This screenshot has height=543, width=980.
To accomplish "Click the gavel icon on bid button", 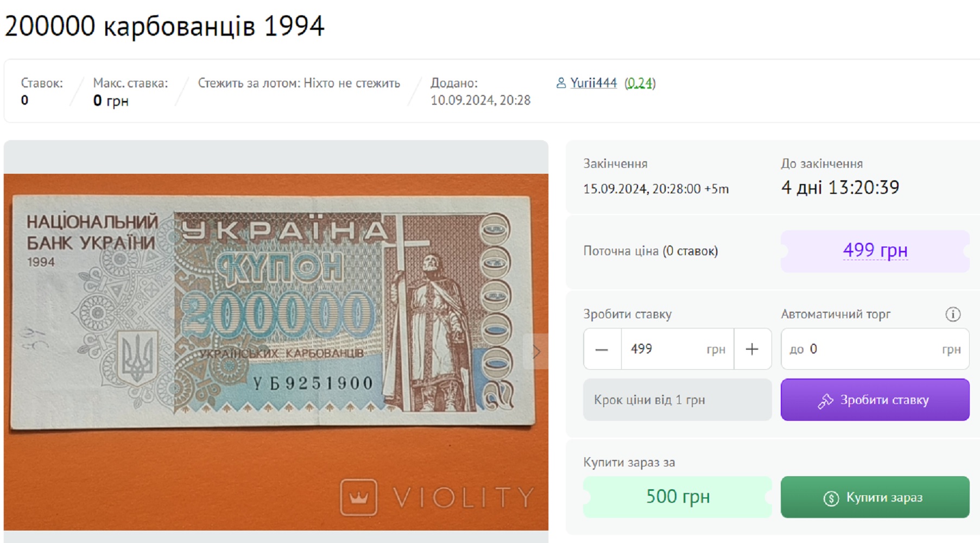I will point(825,401).
